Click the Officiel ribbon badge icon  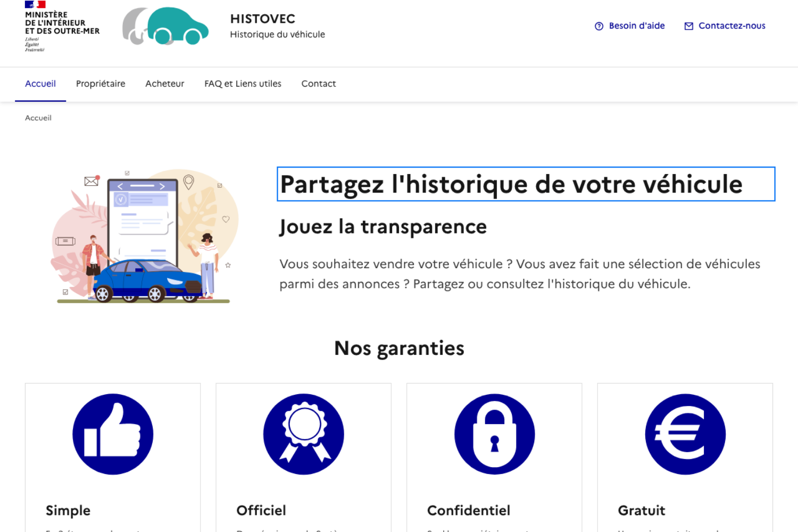pyautogui.click(x=304, y=434)
